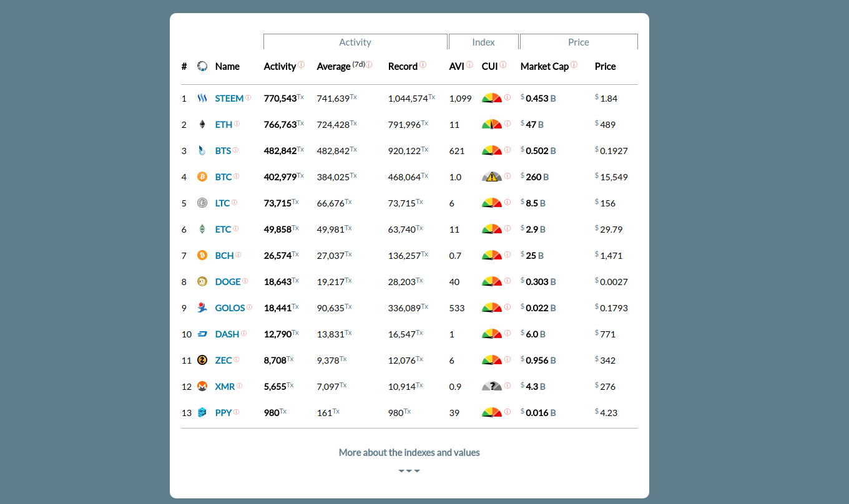Viewport: 849px width, 504px height.
Task: Open the DASH coin link
Action: [x=227, y=334]
